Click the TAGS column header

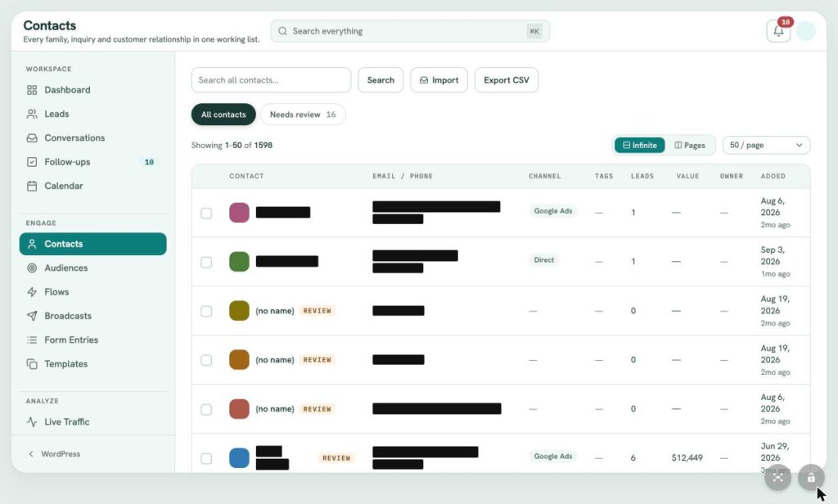click(604, 176)
